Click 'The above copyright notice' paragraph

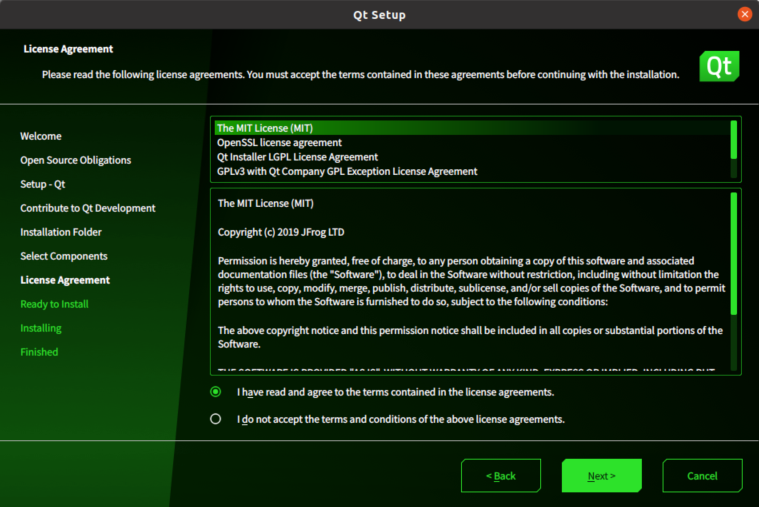coord(470,337)
